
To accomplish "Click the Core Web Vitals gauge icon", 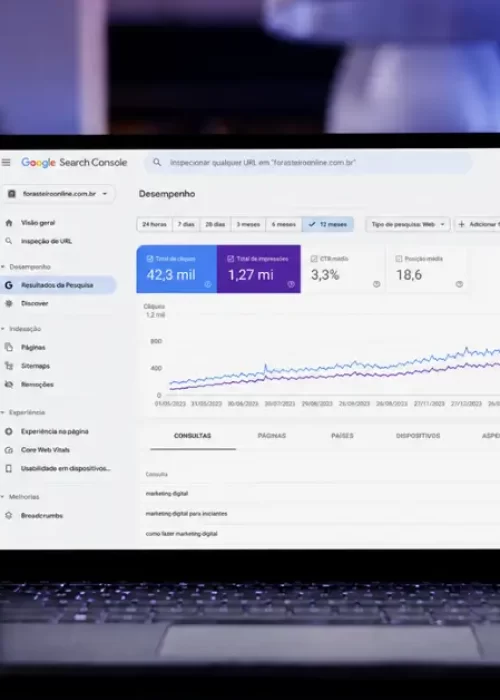I will [8, 450].
